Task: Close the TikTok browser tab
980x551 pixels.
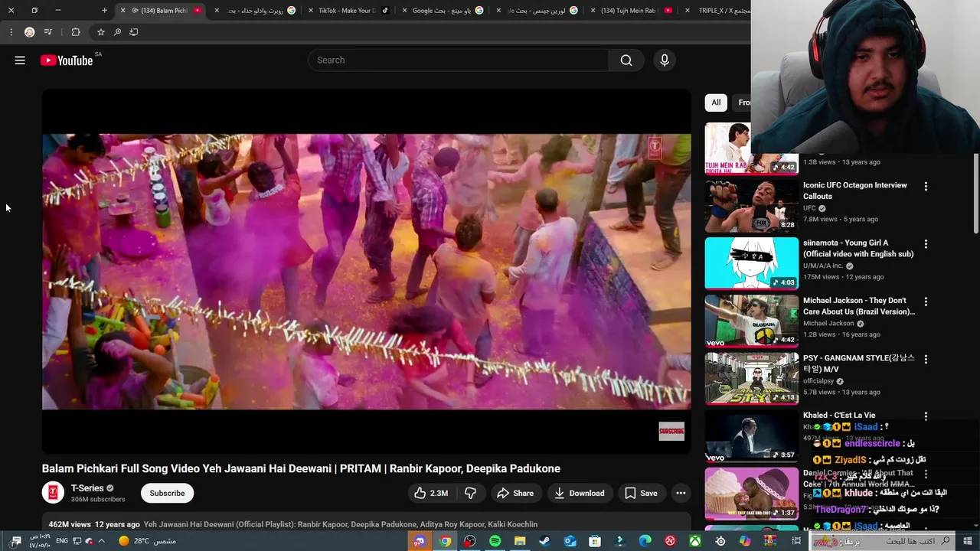Action: (311, 11)
